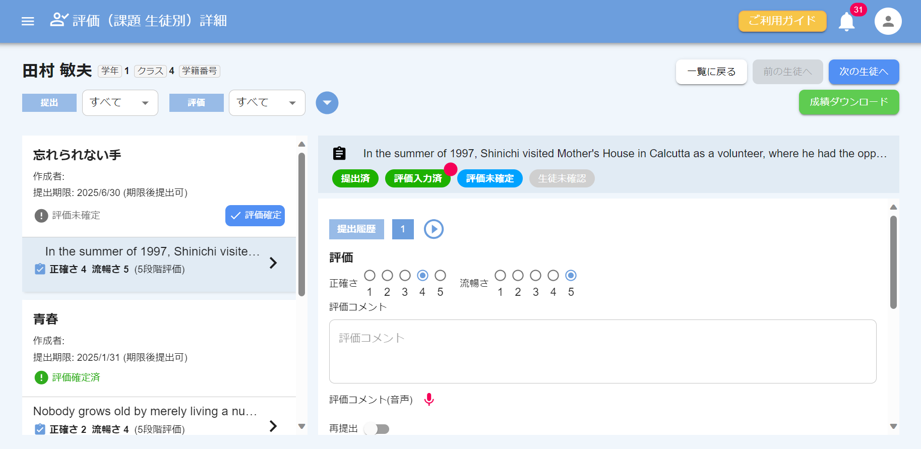921x449 pixels.
Task: Click the 学籍番号 label tag
Action: 200,72
